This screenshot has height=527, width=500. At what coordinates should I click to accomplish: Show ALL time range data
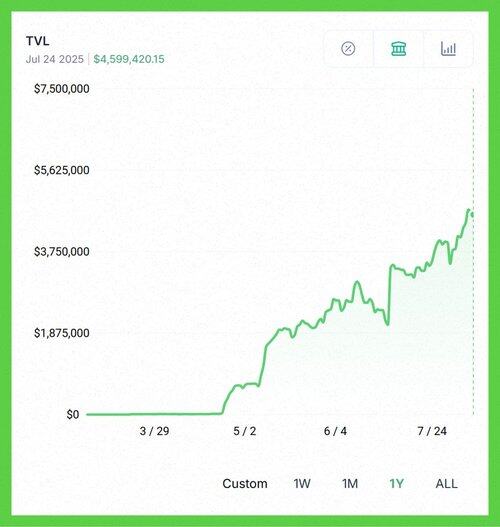point(446,484)
